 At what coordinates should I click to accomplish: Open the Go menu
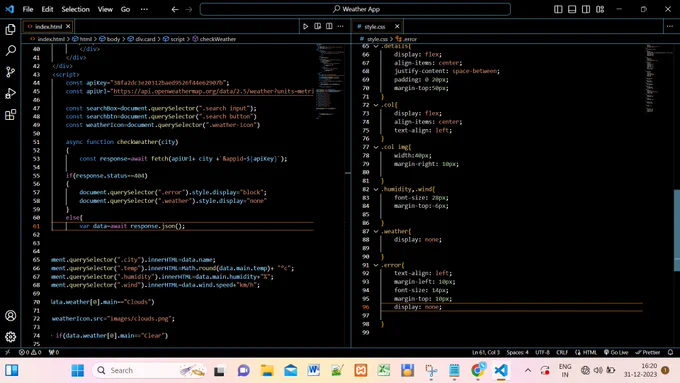[x=125, y=9]
